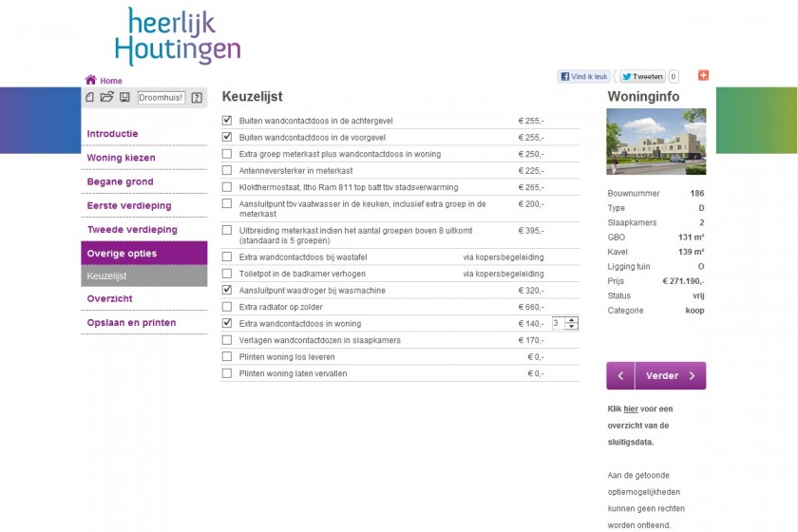Click the 'hier' link for sluitingsdata
Image resolution: width=798 pixels, height=532 pixels.
click(x=631, y=408)
